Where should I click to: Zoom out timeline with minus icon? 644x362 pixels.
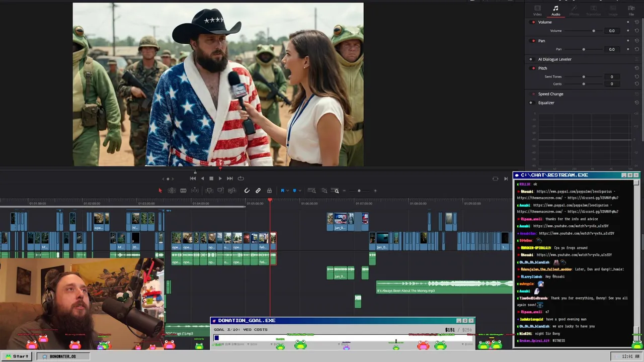pyautogui.click(x=344, y=191)
